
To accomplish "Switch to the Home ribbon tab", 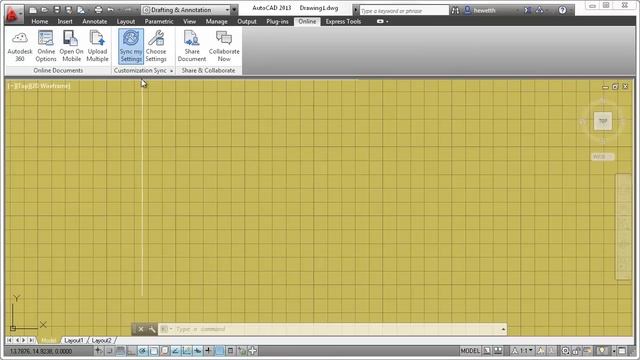I will pyautogui.click(x=40, y=21).
